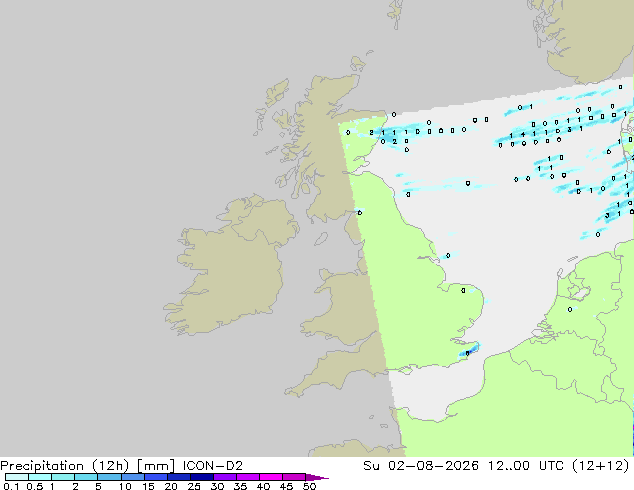Viewport: 634px width, 490px height.
Task: Click the '4' precipitation value in the North Sea
Action: click(x=523, y=135)
